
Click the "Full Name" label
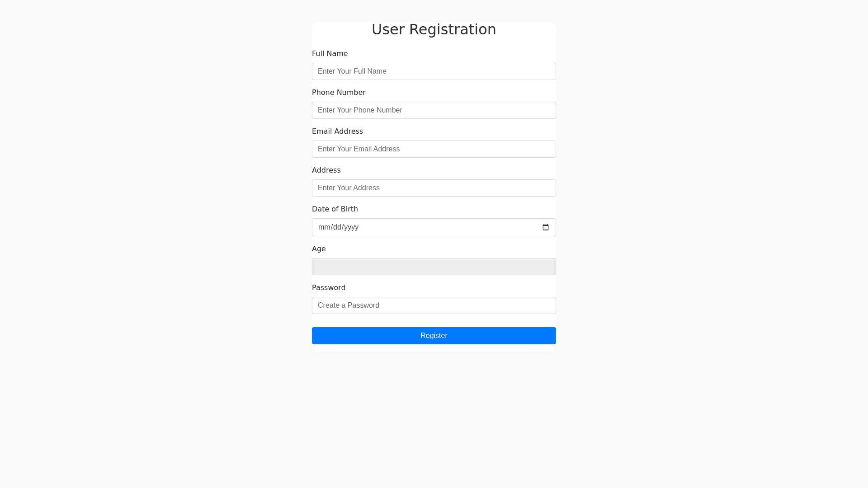[330, 54]
